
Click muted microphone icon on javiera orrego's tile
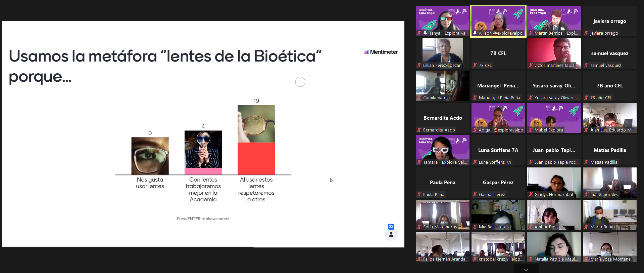click(586, 33)
